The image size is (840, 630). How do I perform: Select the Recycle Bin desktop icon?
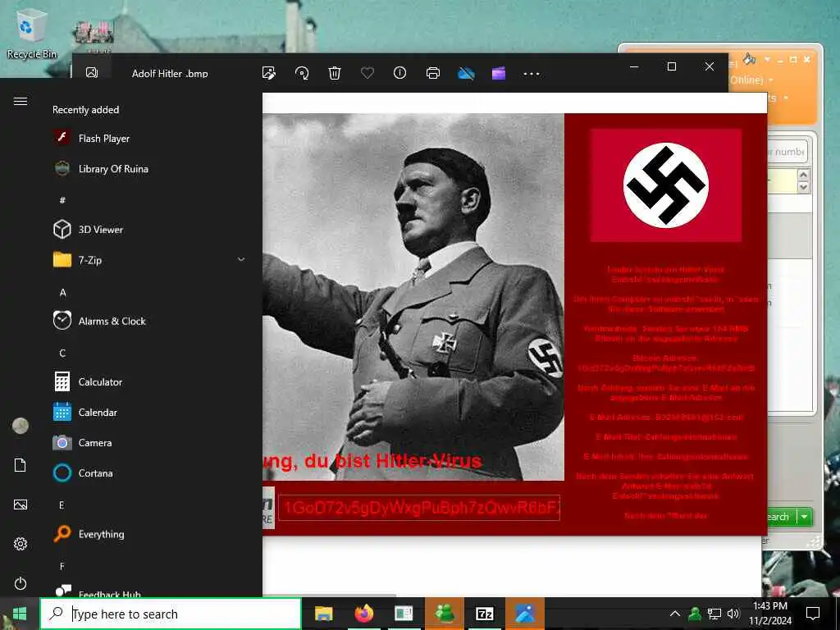31,33
